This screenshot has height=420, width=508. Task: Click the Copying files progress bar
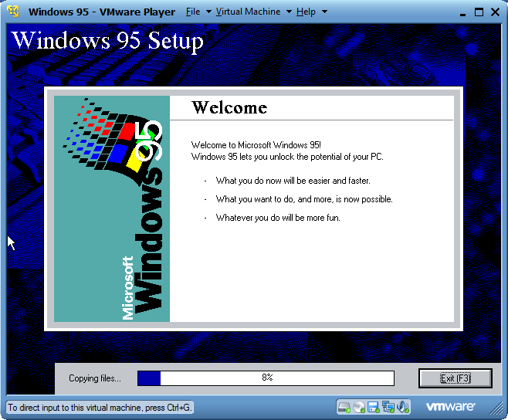pos(266,378)
